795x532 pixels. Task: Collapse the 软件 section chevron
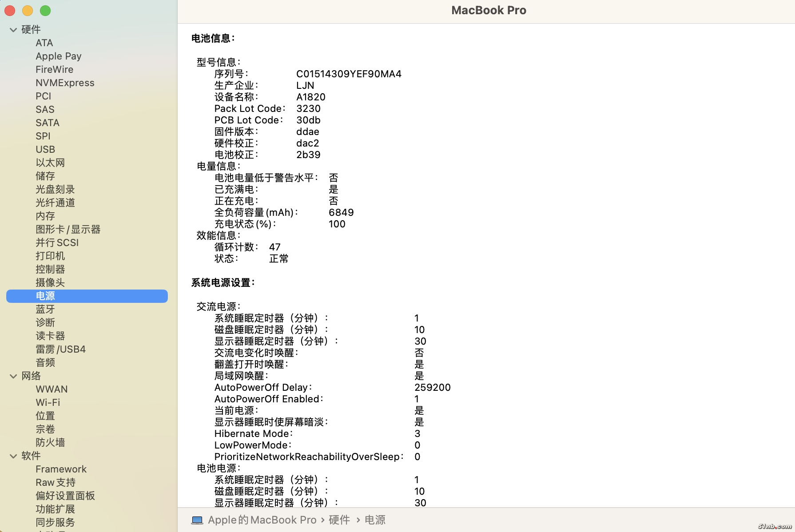(13, 456)
